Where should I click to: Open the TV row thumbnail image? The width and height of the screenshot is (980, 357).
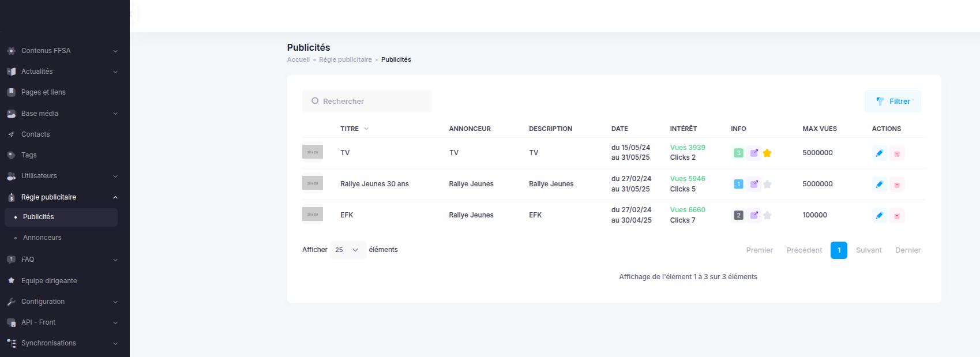tap(313, 152)
